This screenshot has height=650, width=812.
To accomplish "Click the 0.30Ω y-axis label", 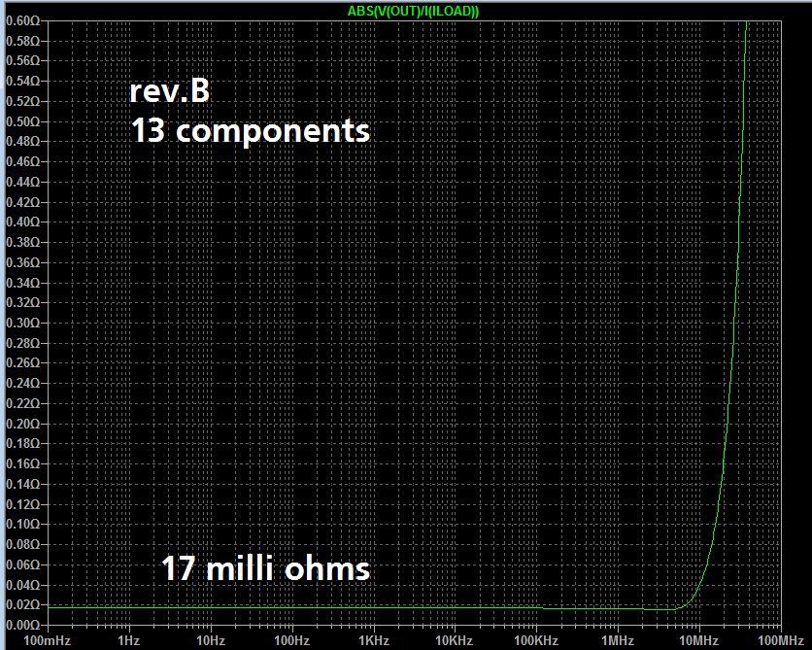I will 22,324.
